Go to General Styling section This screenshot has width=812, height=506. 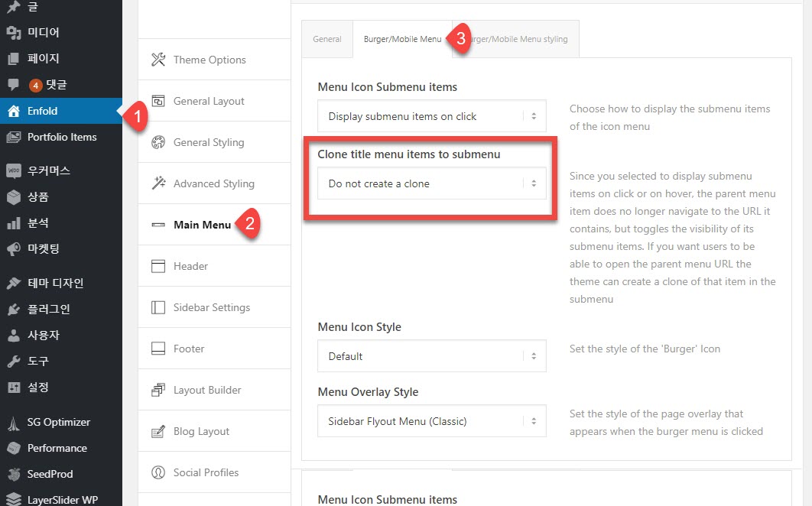pyautogui.click(x=214, y=142)
